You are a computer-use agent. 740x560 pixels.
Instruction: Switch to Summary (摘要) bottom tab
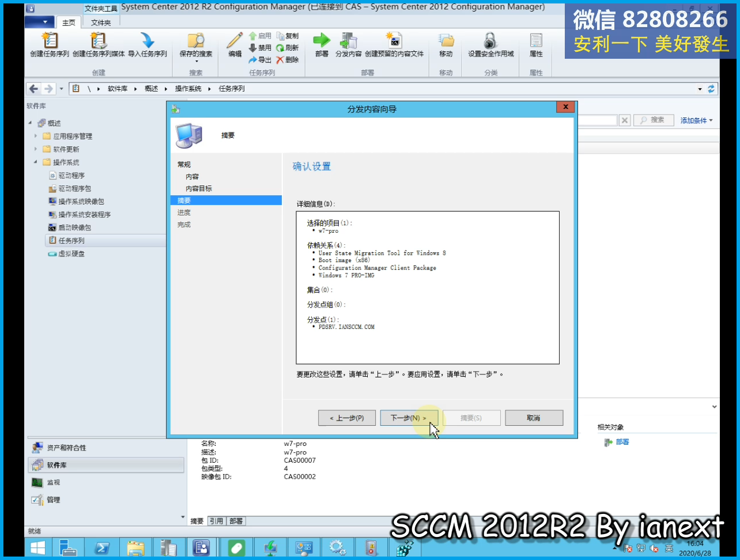(x=197, y=521)
